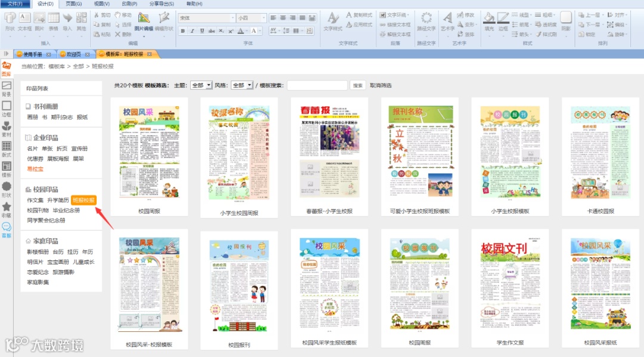The height and width of the screenshot is (357, 644).
Task: Open the 素材 materials sidebar panel
Action: pos(7,129)
